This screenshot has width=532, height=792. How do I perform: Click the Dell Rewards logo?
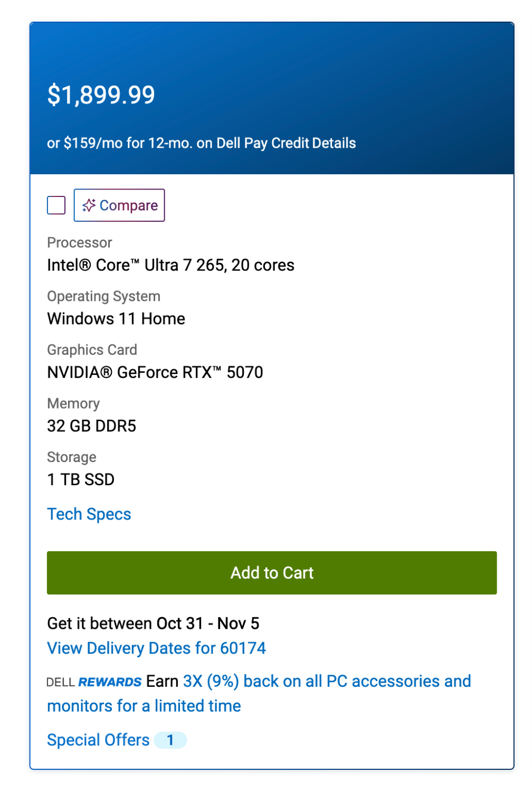tap(94, 682)
